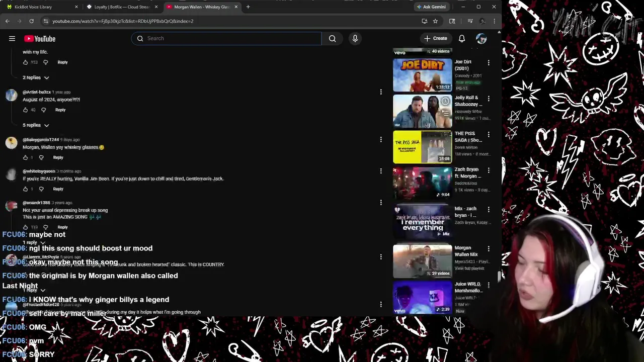Like the comment with 153 likes
644x362 pixels.
point(25,62)
